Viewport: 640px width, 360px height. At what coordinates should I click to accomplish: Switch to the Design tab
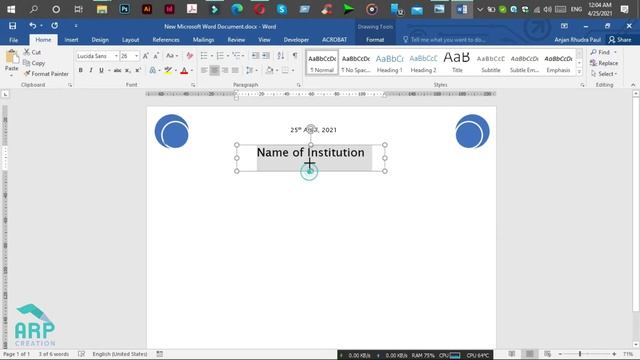[100, 40]
